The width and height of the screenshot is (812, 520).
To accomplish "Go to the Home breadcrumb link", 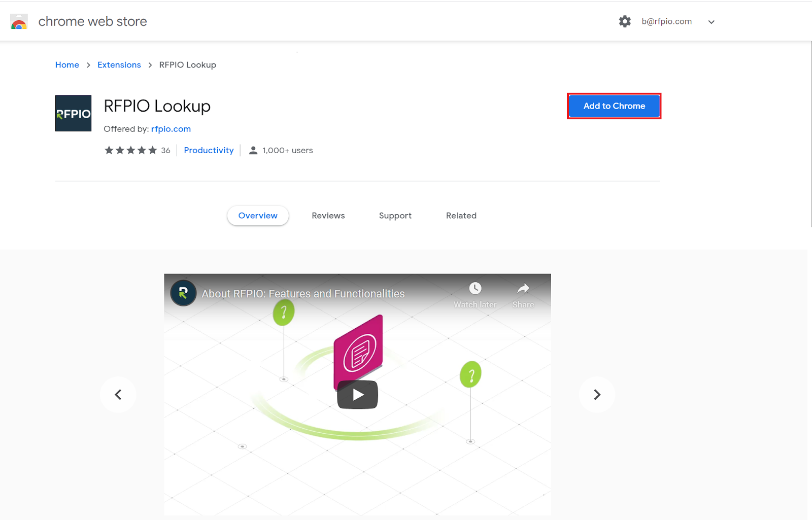I will click(67, 65).
